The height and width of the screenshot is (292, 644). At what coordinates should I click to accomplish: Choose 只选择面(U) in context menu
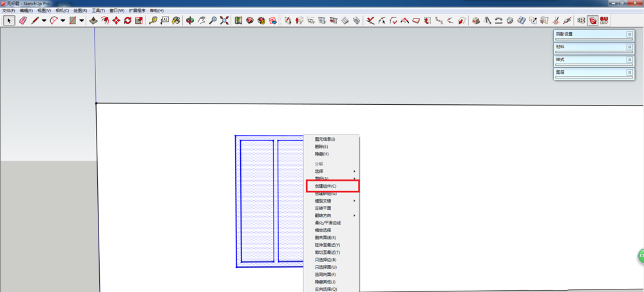point(332,267)
